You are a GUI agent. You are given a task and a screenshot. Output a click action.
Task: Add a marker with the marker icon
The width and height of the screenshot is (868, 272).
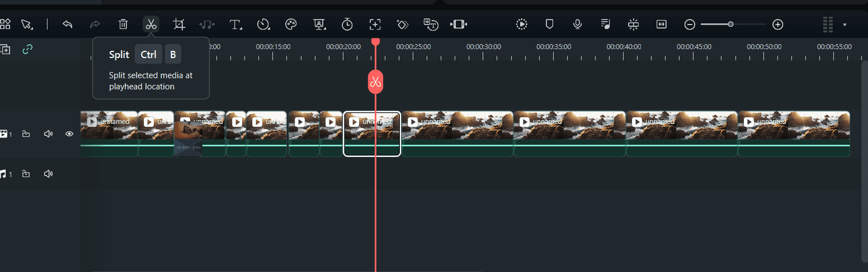point(549,24)
